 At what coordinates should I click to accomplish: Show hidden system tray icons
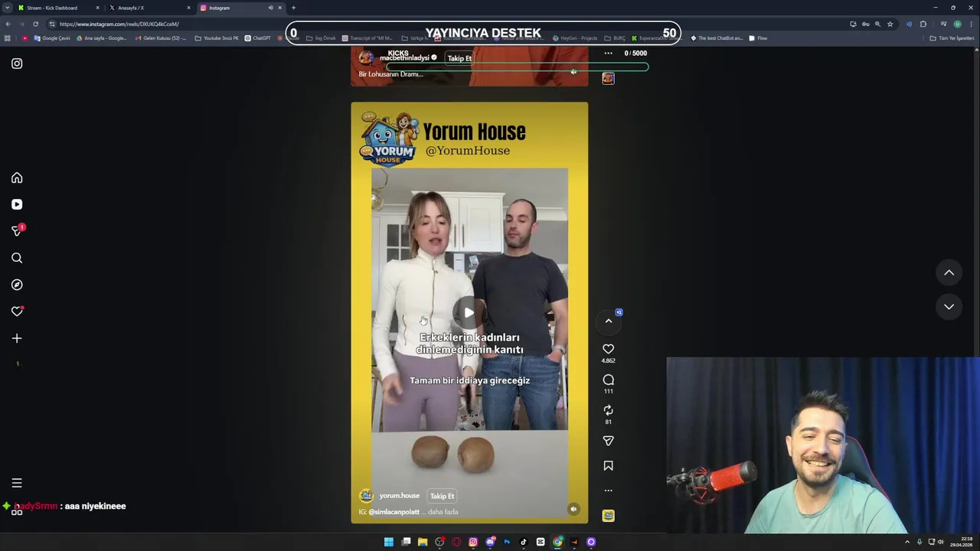point(907,542)
